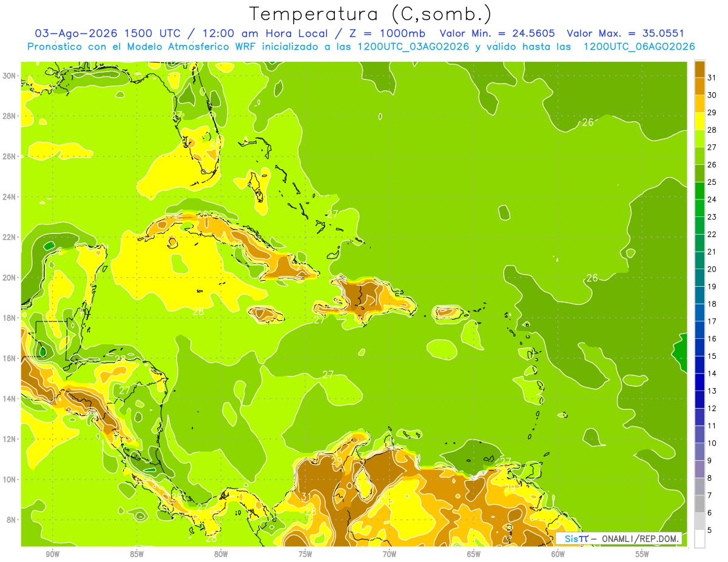
Task: Click the color bar scale label '23'
Action: click(x=712, y=217)
